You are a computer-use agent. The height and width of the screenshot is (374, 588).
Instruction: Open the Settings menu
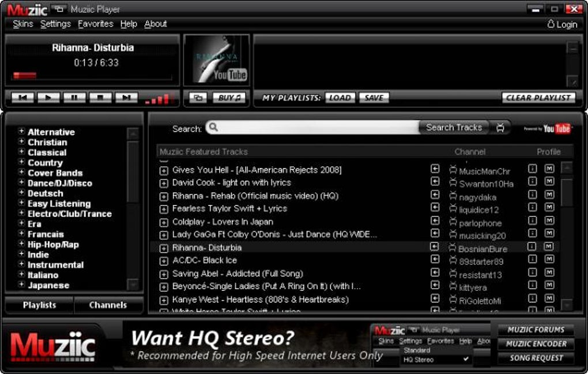coord(55,24)
